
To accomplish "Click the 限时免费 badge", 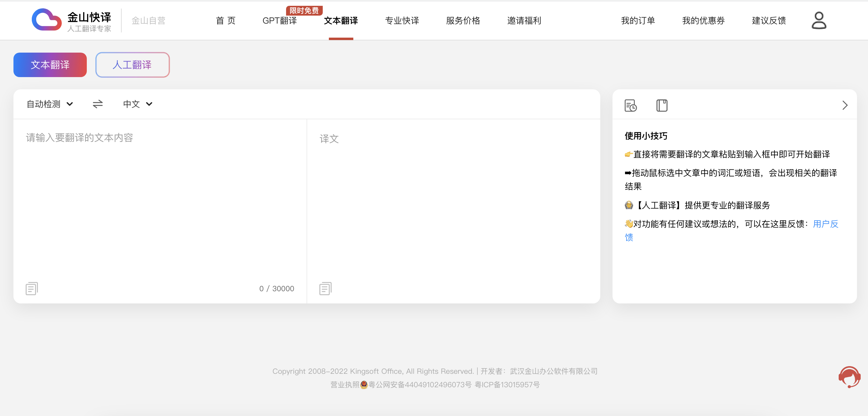I will [x=304, y=10].
